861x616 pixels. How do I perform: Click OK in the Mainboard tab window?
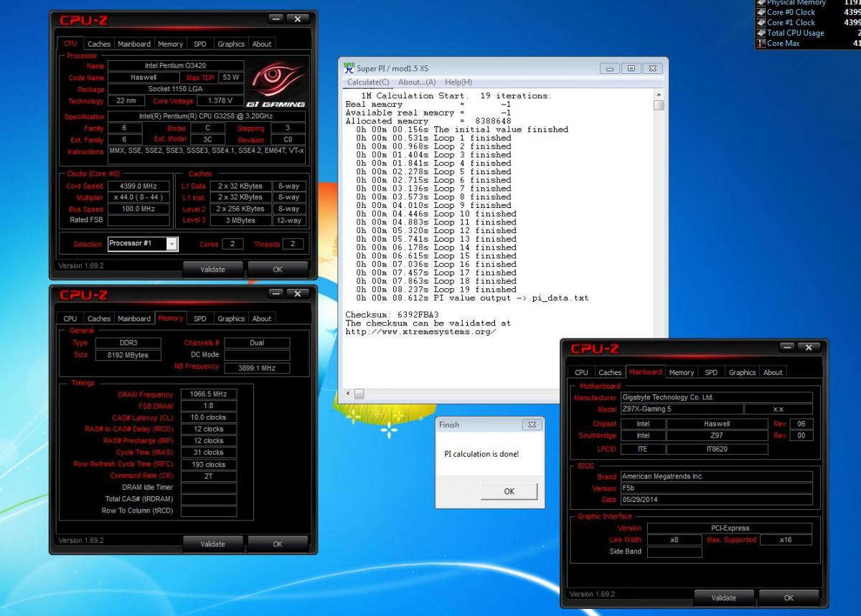tap(789, 597)
